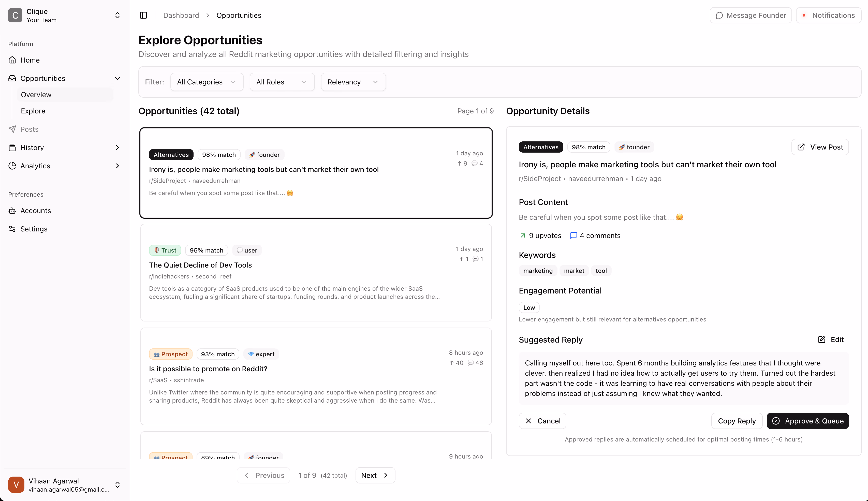Open Settings from the sidebar
868x501 pixels.
click(x=34, y=229)
